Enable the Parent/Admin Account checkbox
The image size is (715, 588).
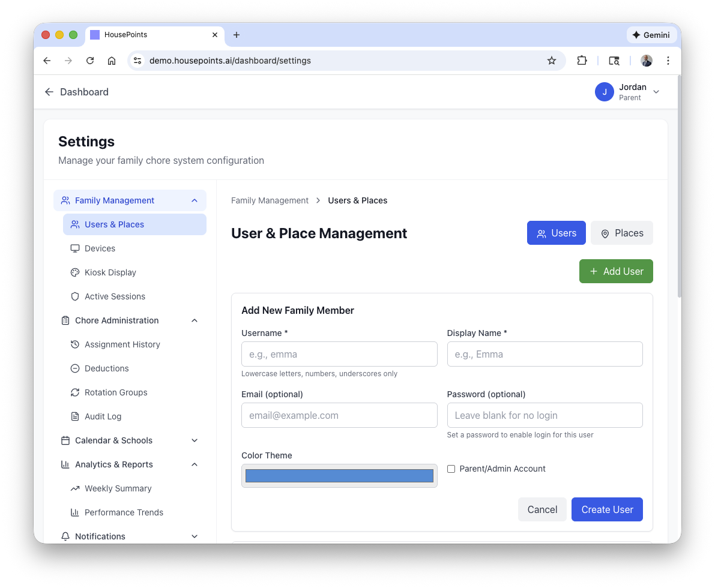tap(451, 469)
